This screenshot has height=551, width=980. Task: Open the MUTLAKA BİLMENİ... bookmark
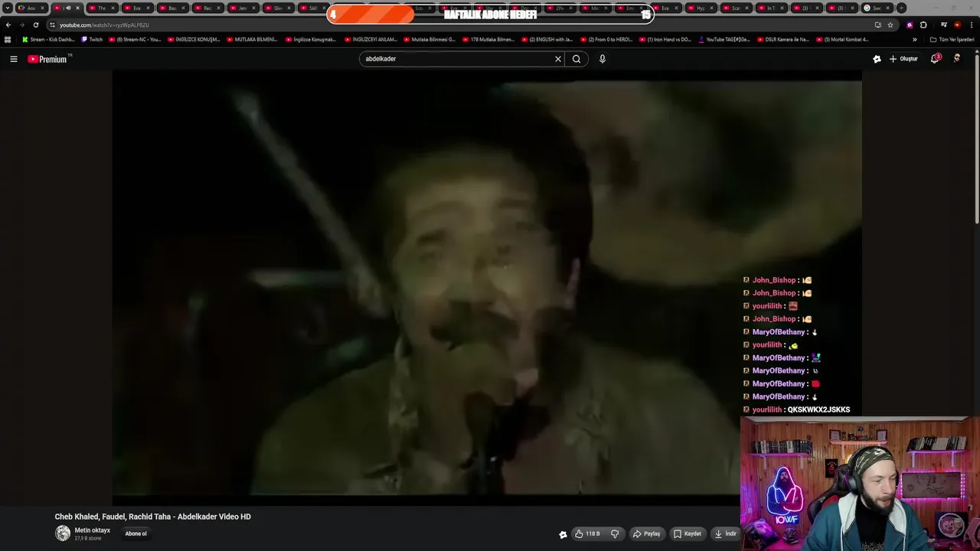tap(252, 39)
